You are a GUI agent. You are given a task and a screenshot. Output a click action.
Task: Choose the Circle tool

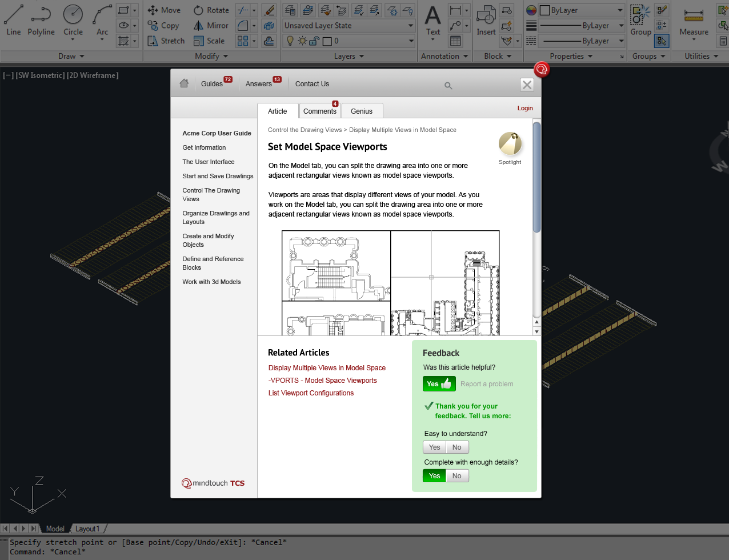(73, 19)
